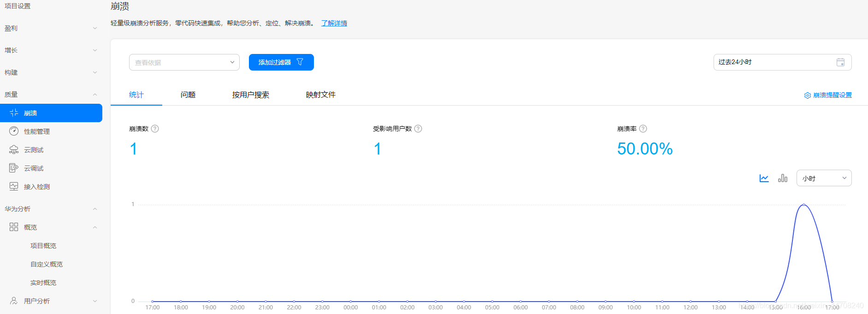The width and height of the screenshot is (868, 314).
Task: Click the 用户分析 person icon
Action: pyautogui.click(x=14, y=301)
